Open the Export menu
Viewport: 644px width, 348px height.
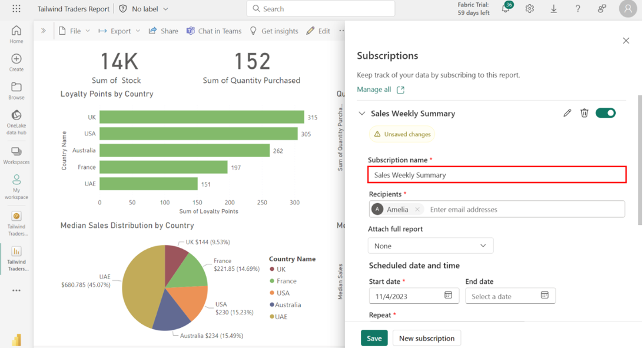pyautogui.click(x=119, y=31)
